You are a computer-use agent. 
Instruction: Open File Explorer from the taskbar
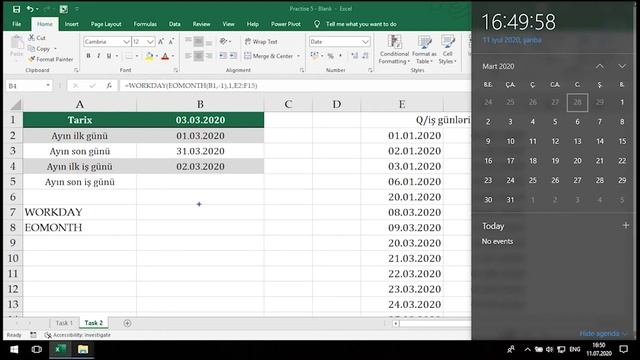[83, 349]
